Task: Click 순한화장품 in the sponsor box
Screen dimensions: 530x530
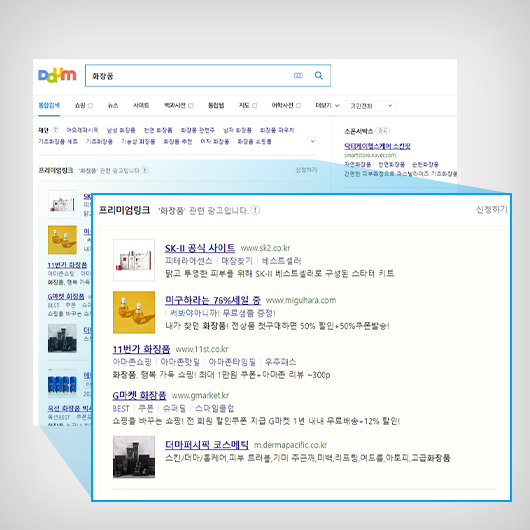Action: coord(425,164)
